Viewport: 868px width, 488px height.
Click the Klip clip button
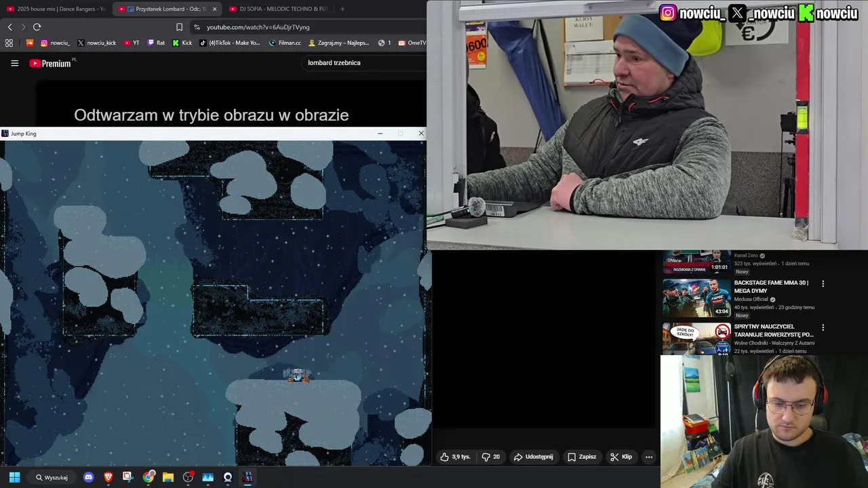coord(620,457)
